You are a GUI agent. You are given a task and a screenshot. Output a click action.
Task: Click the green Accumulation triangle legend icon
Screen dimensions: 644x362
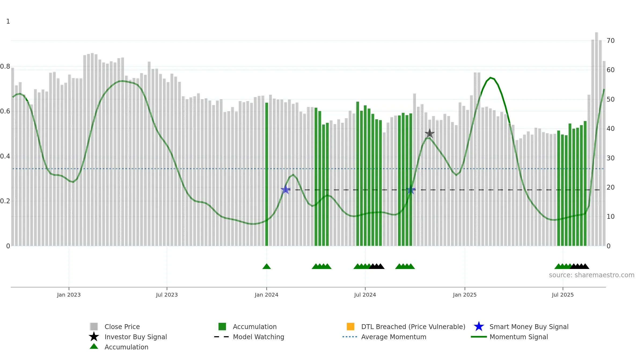tap(94, 346)
